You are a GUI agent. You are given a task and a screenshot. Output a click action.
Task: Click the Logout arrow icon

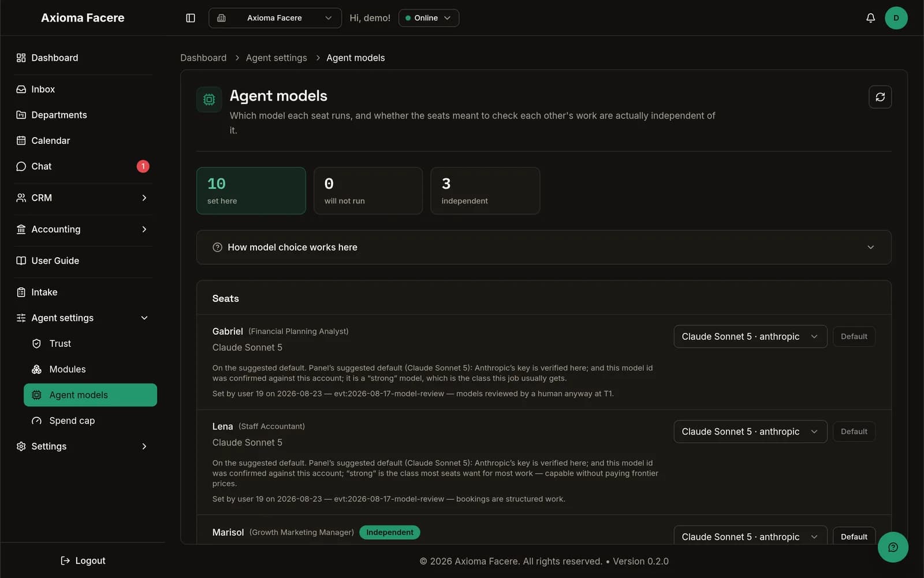click(65, 561)
